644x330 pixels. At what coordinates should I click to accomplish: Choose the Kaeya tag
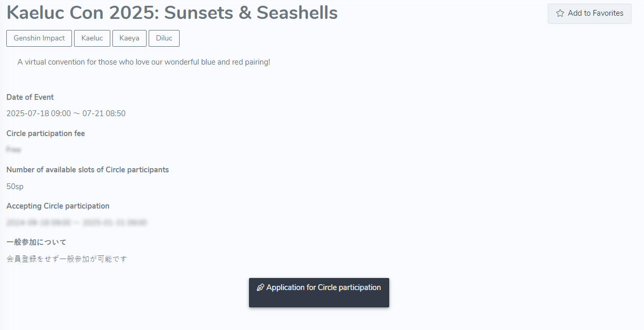click(x=129, y=38)
